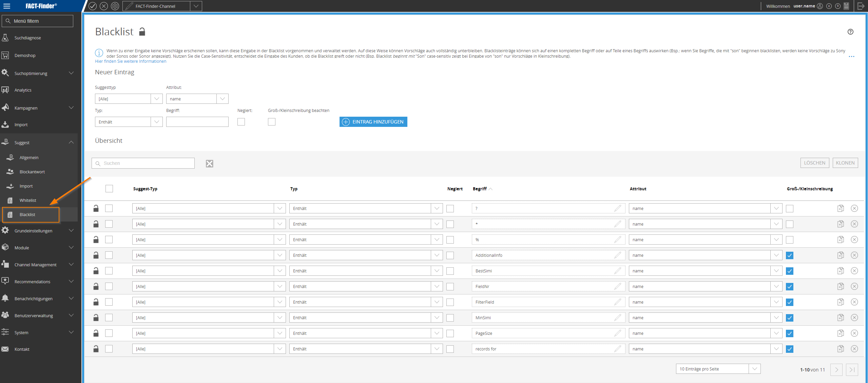The image size is (868, 383).
Task: Click the Menü filtern input
Action: (38, 21)
